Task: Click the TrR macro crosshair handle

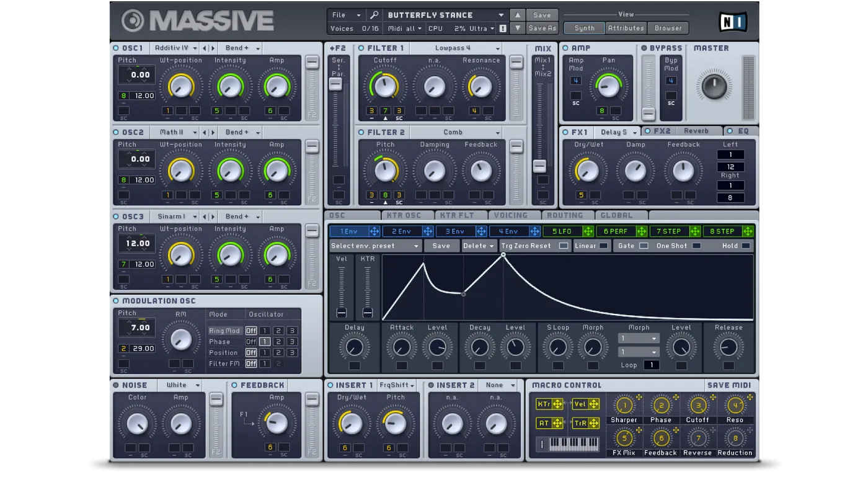Action: coord(593,423)
